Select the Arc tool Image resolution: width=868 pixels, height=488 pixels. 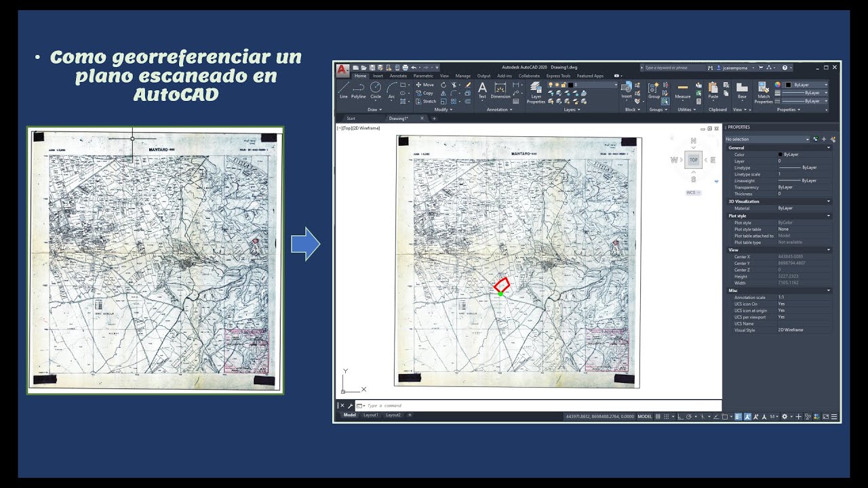click(391, 89)
